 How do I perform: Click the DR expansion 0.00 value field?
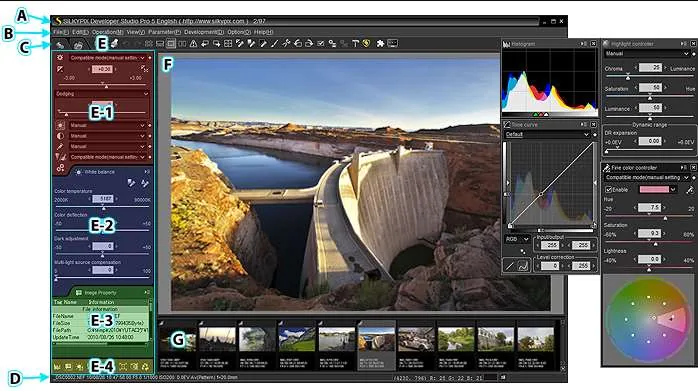click(x=650, y=141)
